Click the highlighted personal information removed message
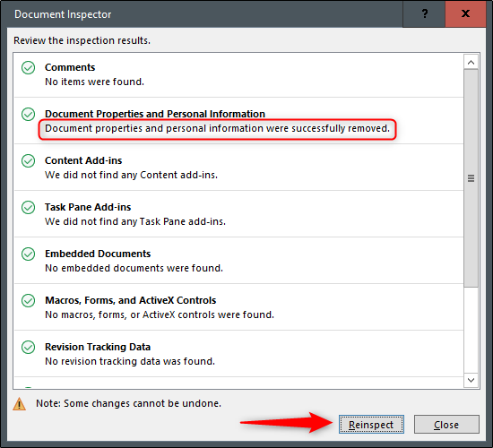The image size is (493, 448). tap(217, 129)
